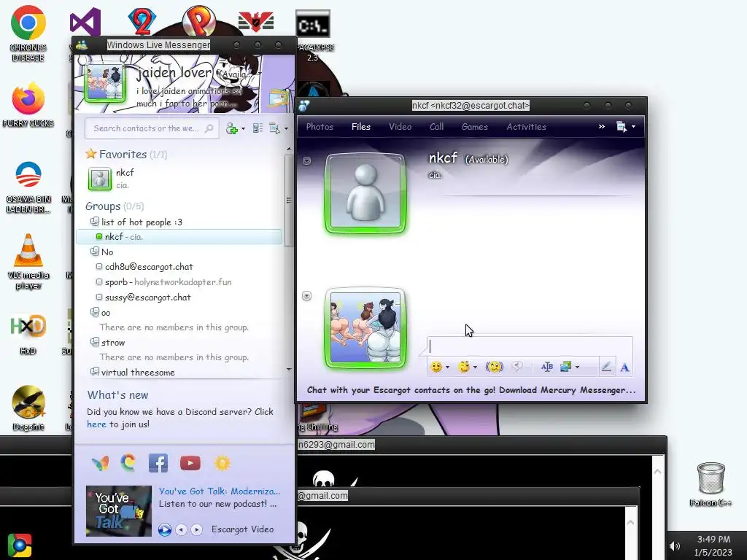Click the clock in the system tray
Image resolution: width=747 pixels, height=560 pixels.
coord(713,545)
